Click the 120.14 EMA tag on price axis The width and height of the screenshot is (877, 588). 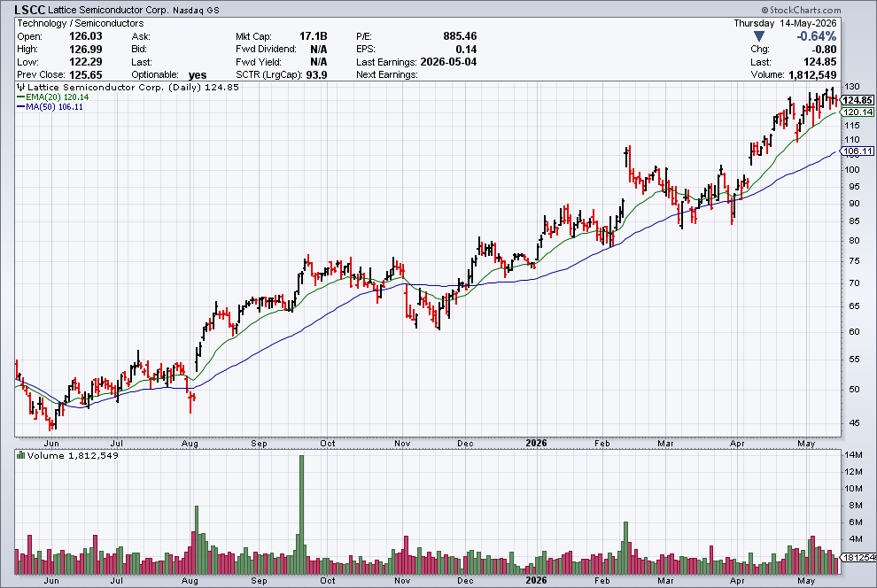858,112
